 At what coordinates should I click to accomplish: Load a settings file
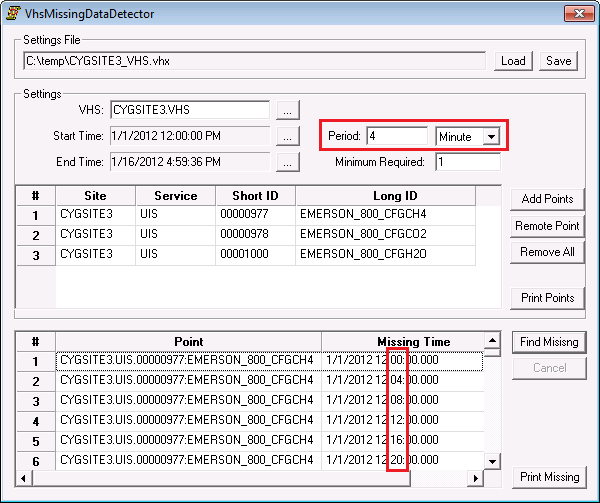click(x=513, y=61)
